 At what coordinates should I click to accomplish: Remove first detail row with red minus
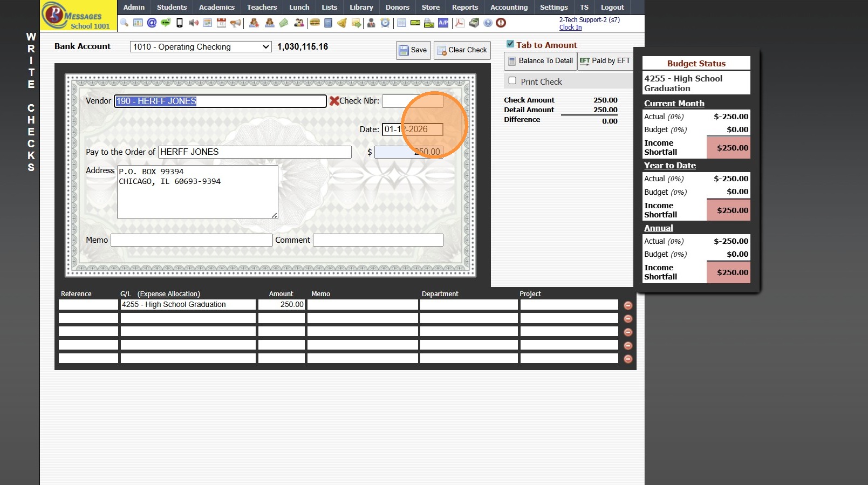point(628,305)
